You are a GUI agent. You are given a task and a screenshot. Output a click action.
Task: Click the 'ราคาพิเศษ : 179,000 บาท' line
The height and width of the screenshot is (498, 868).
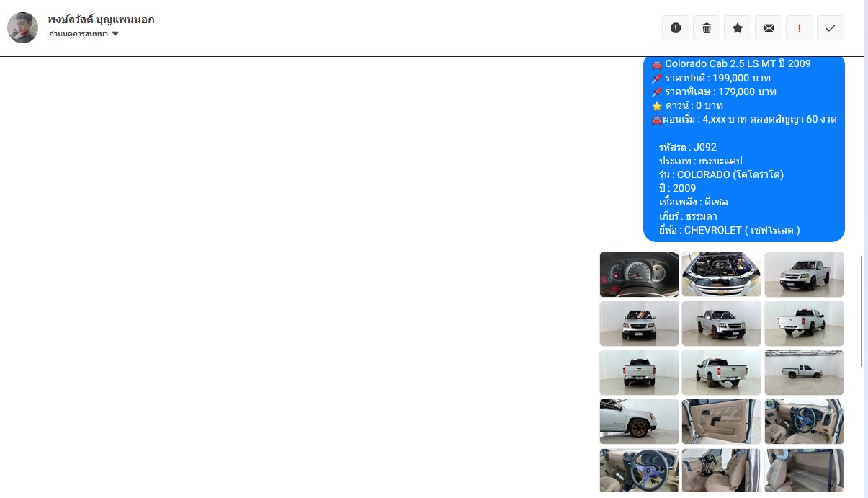pos(713,92)
